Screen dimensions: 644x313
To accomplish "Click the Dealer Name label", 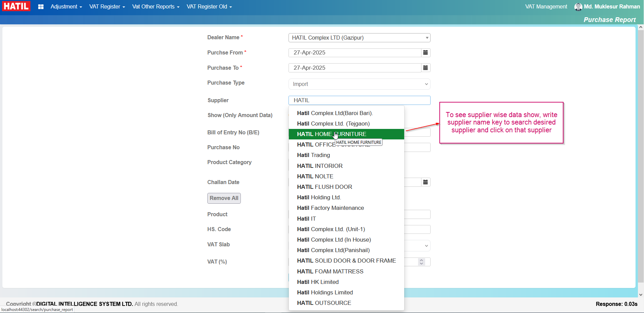I will coord(223,38).
